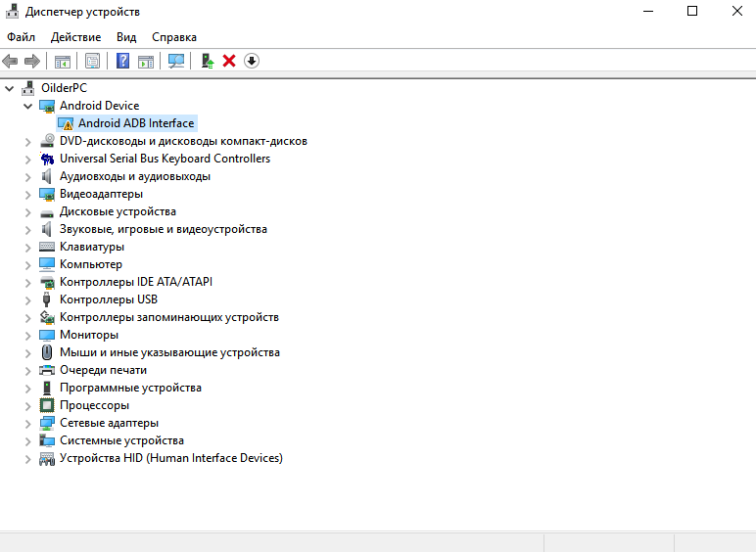
Task: Click the warning icon on Android ADB Interface
Action: coord(66,123)
